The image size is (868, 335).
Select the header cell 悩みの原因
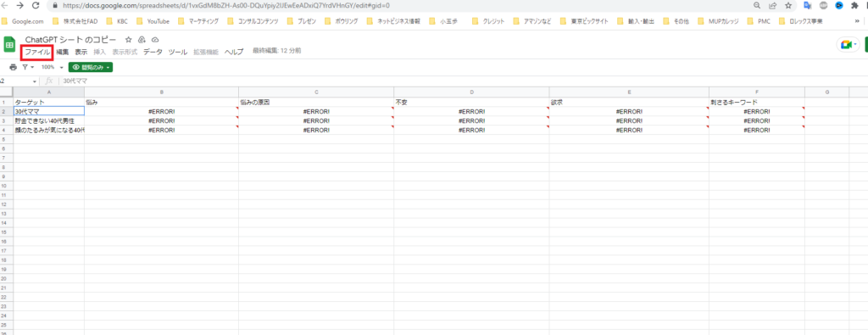pos(316,103)
